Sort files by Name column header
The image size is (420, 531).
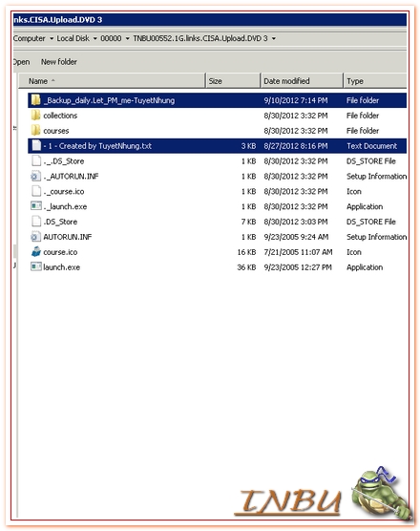(x=112, y=81)
